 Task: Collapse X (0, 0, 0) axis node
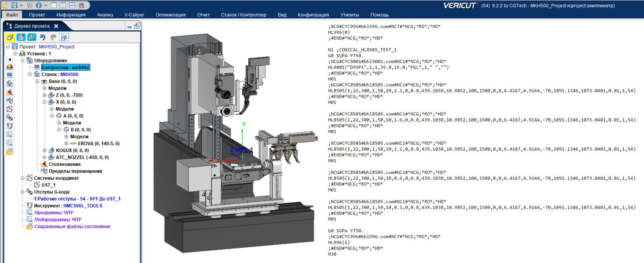(44, 102)
